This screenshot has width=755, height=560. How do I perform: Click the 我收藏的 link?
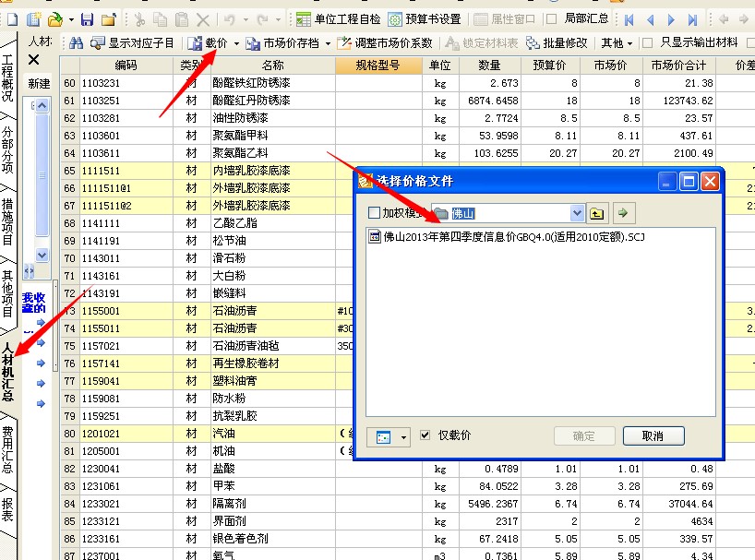(x=34, y=303)
